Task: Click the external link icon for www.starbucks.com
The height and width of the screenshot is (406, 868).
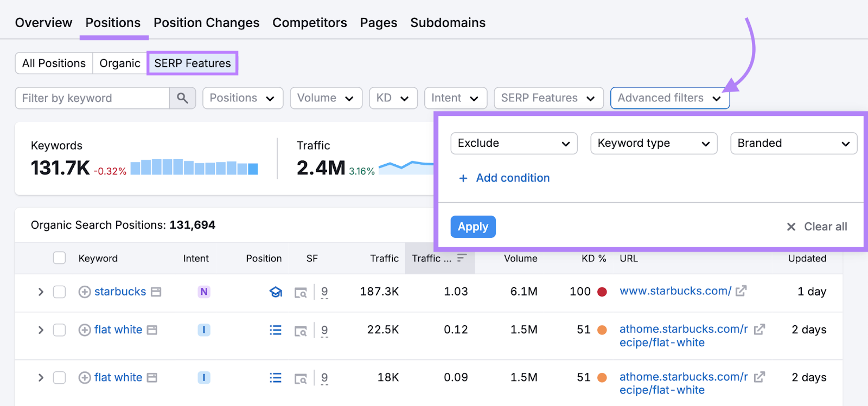Action: tap(741, 291)
